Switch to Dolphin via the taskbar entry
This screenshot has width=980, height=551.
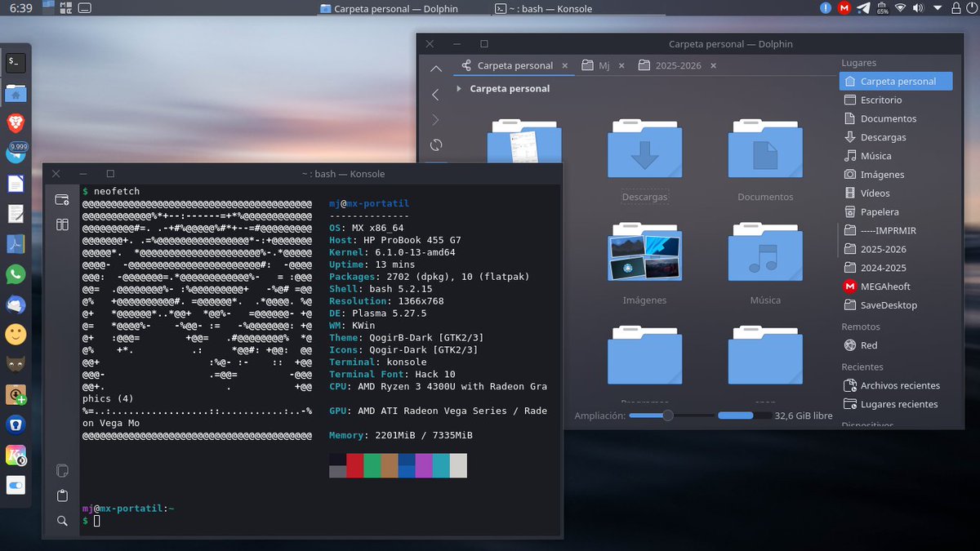pos(389,8)
